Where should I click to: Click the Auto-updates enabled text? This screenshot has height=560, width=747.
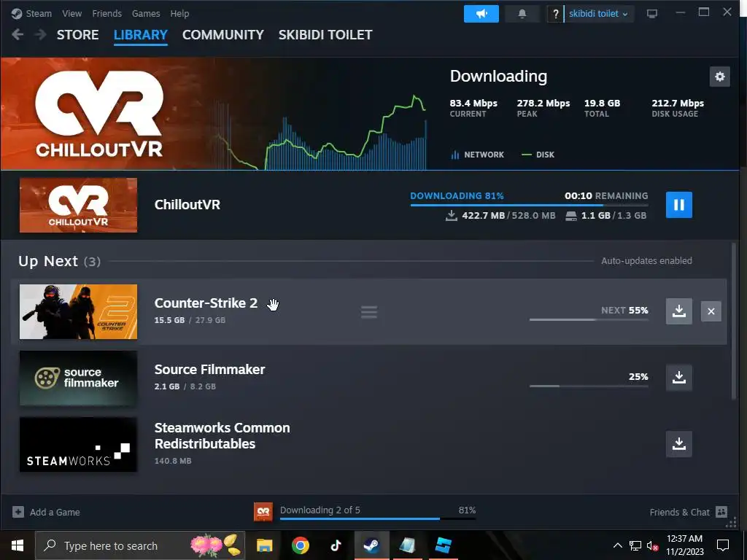646,261
